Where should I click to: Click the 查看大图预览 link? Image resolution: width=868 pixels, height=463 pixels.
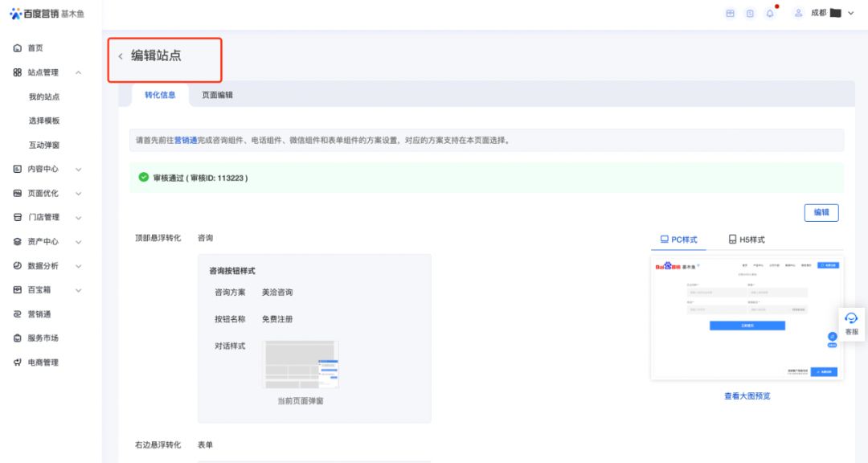[747, 395]
